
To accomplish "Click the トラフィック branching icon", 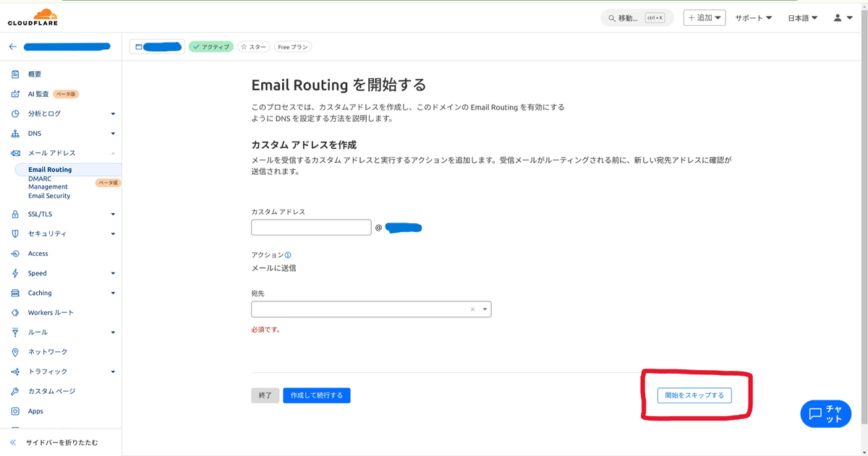I will click(15, 371).
